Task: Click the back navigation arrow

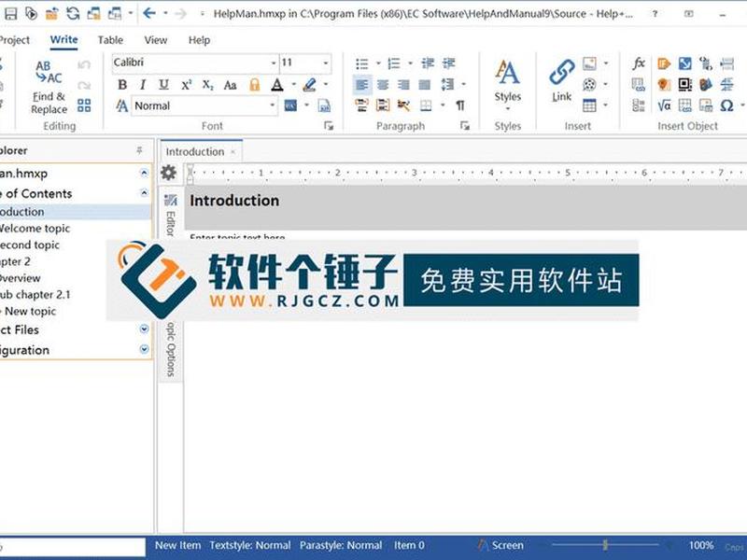Action: (149, 13)
